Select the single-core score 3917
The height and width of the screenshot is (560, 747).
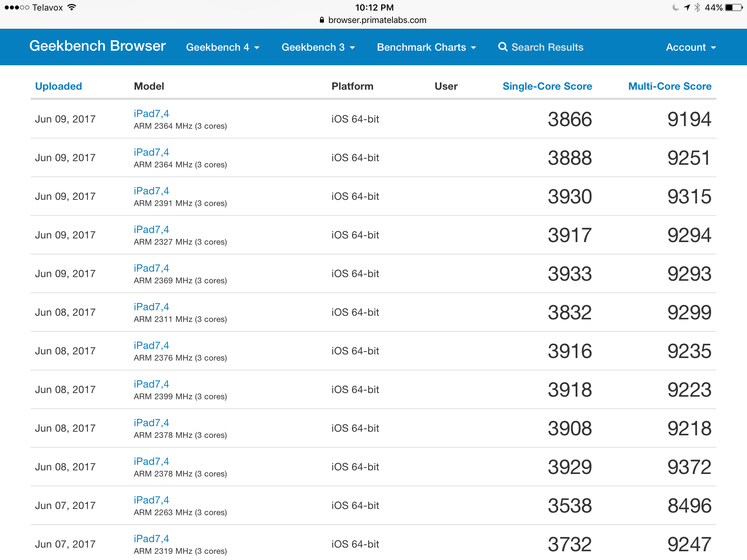coord(570,235)
